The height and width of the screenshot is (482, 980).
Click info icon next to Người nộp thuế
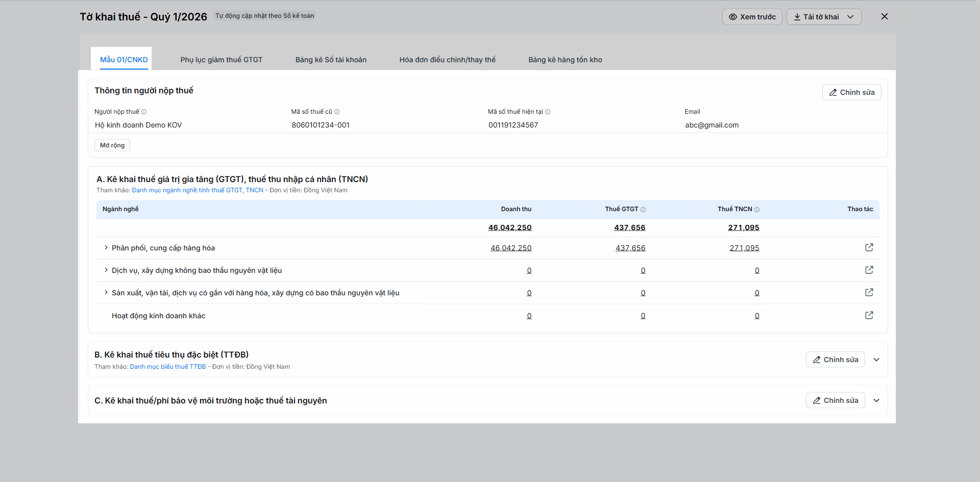click(x=144, y=112)
